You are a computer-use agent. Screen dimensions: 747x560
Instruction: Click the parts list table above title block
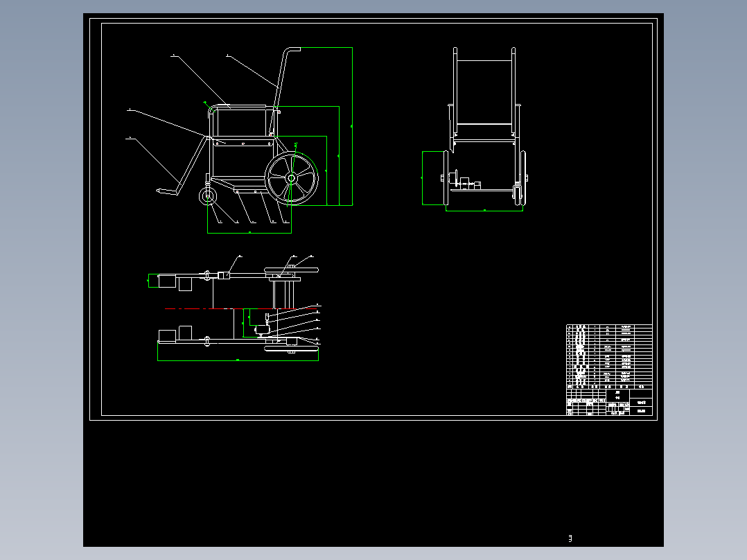coord(609,356)
